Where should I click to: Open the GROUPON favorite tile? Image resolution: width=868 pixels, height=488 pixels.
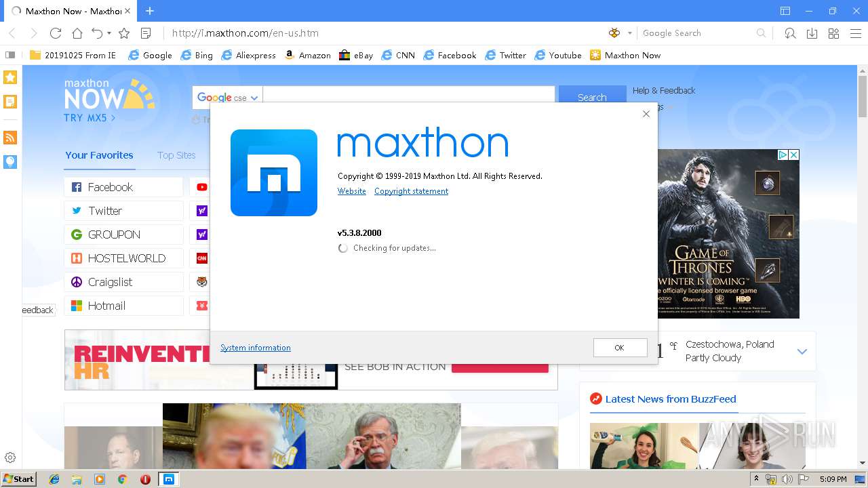pyautogui.click(x=124, y=235)
